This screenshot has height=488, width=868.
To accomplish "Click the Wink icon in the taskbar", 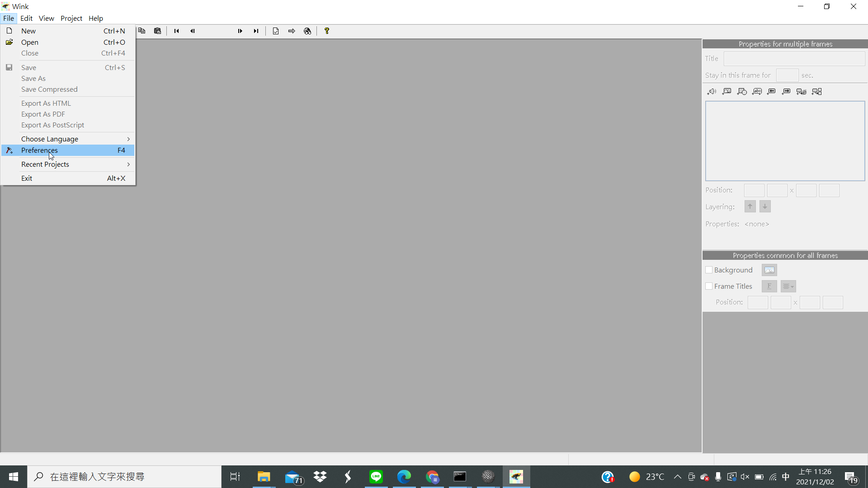I will pyautogui.click(x=516, y=477).
